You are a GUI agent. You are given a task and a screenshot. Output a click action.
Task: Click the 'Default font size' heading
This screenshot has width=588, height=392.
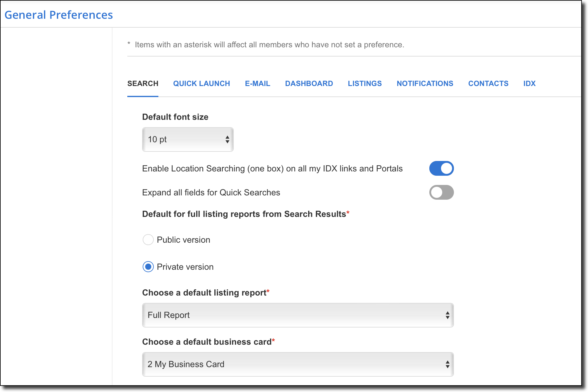tap(175, 117)
